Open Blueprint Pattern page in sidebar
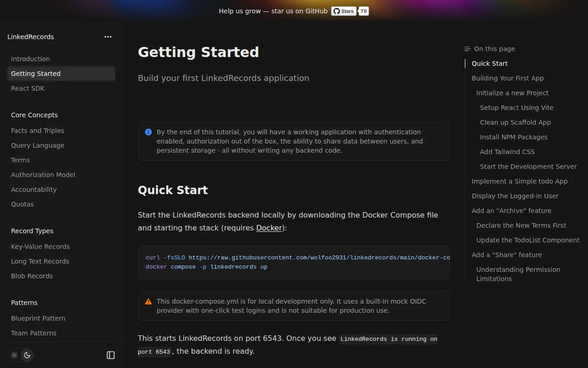The image size is (588, 368). tap(38, 318)
